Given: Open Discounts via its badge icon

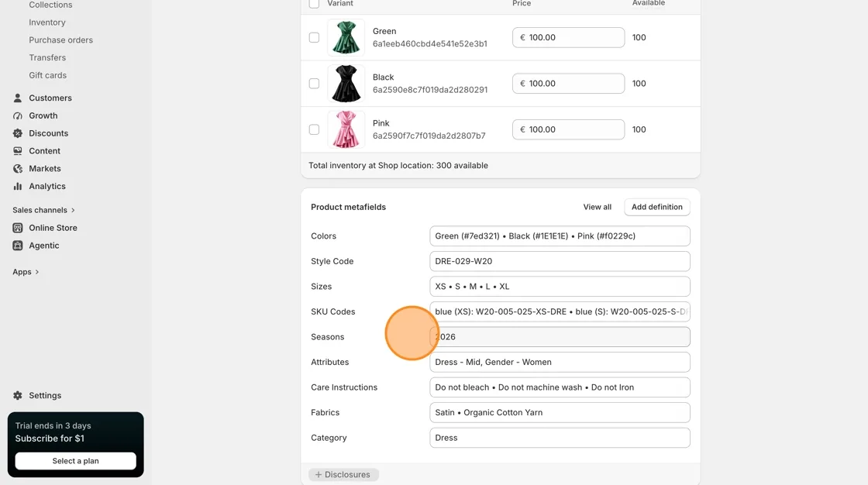Looking at the screenshot, I should point(18,133).
